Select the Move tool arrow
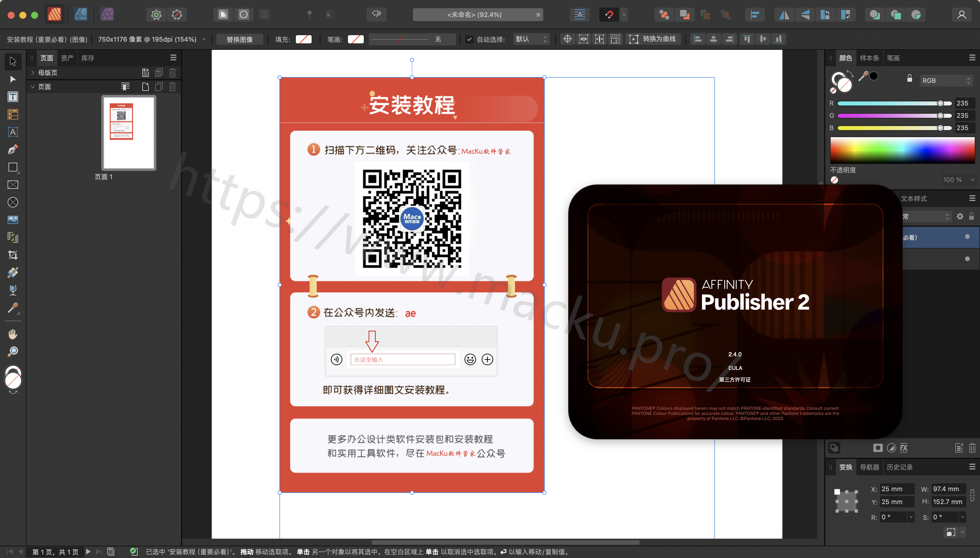The width and height of the screenshot is (980, 558). point(13,61)
